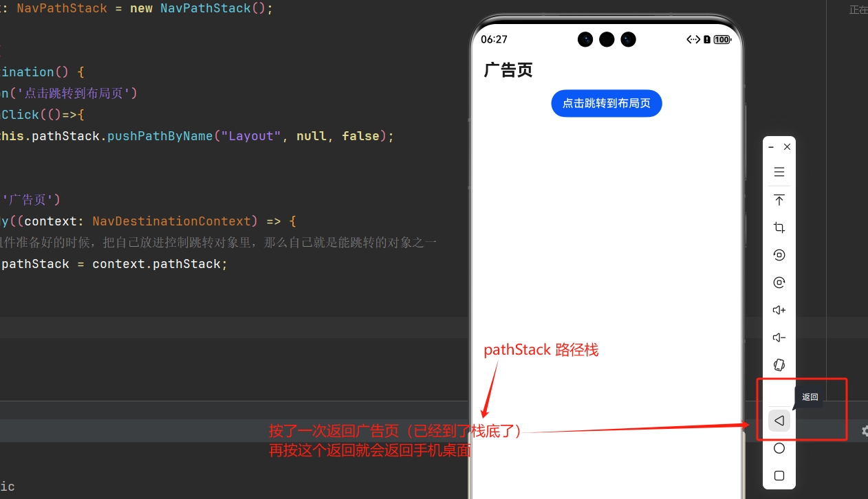Click the 返回 tooltip label
The height and width of the screenshot is (499, 868).
[x=810, y=397]
